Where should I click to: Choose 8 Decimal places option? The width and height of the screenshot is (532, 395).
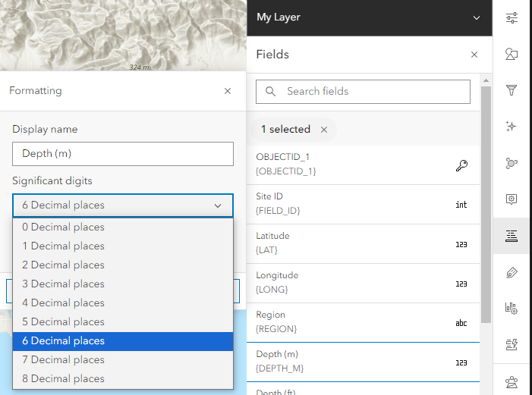(x=123, y=379)
